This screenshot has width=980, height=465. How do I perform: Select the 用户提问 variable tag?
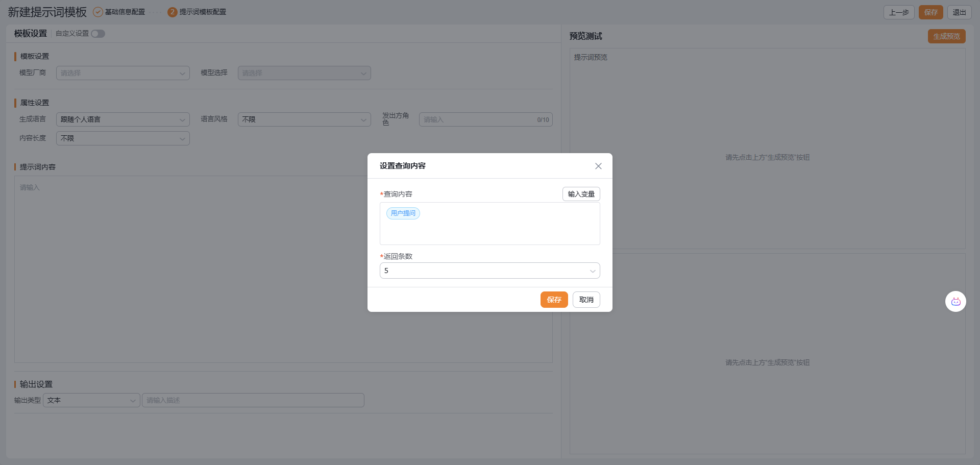point(403,213)
